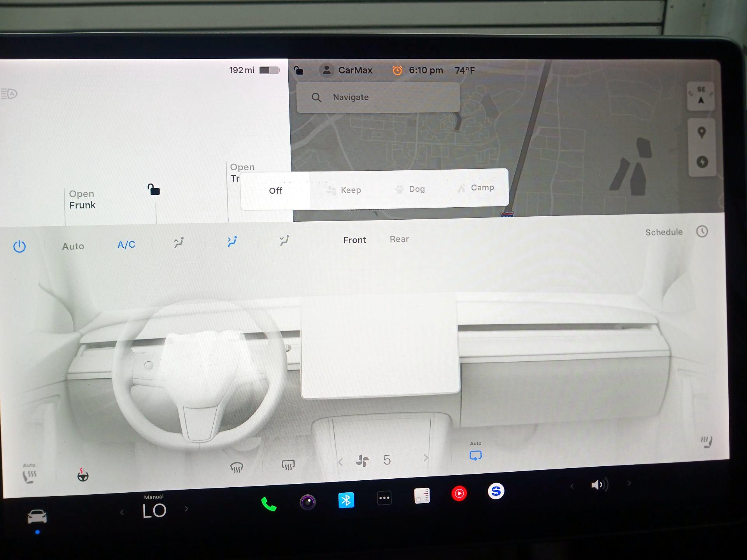Activate the front windshield defroster
The width and height of the screenshot is (747, 560).
(x=237, y=466)
